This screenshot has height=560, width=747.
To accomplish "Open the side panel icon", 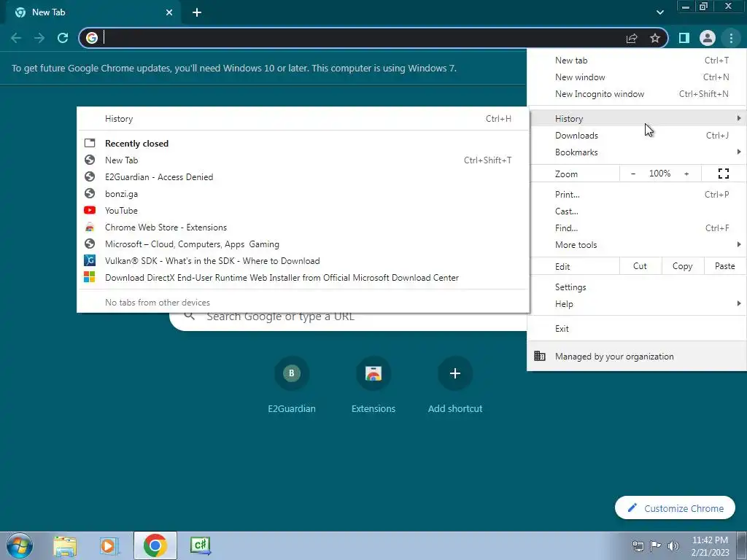I will coord(684,38).
